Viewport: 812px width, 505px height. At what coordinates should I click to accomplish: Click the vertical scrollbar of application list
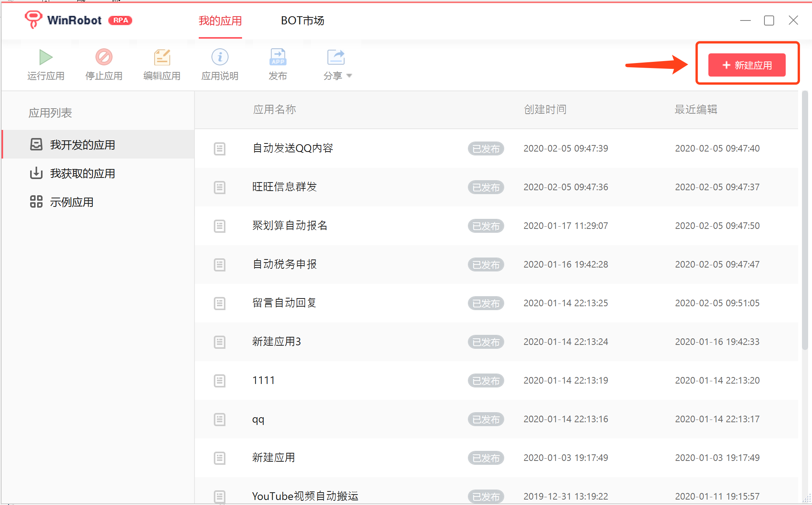coord(805,220)
